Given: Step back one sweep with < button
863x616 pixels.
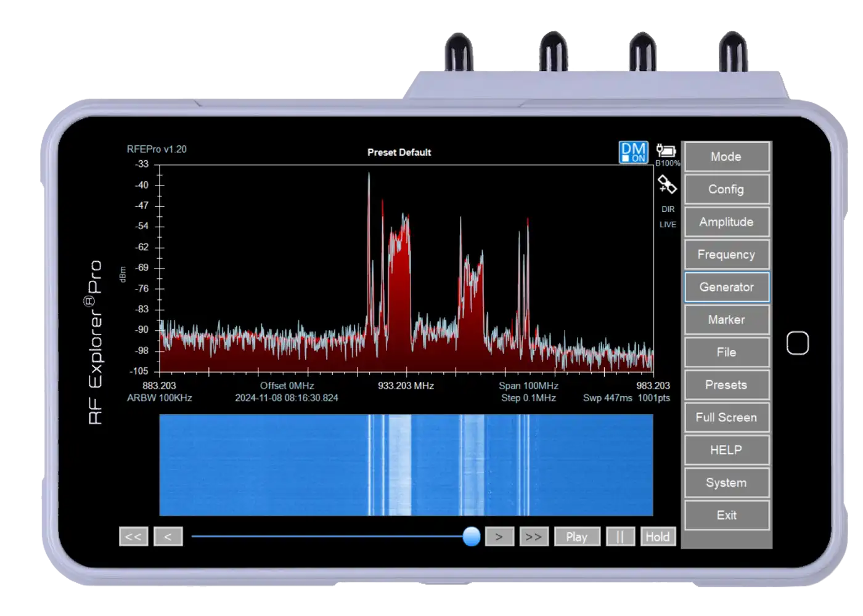Looking at the screenshot, I should pos(168,537).
